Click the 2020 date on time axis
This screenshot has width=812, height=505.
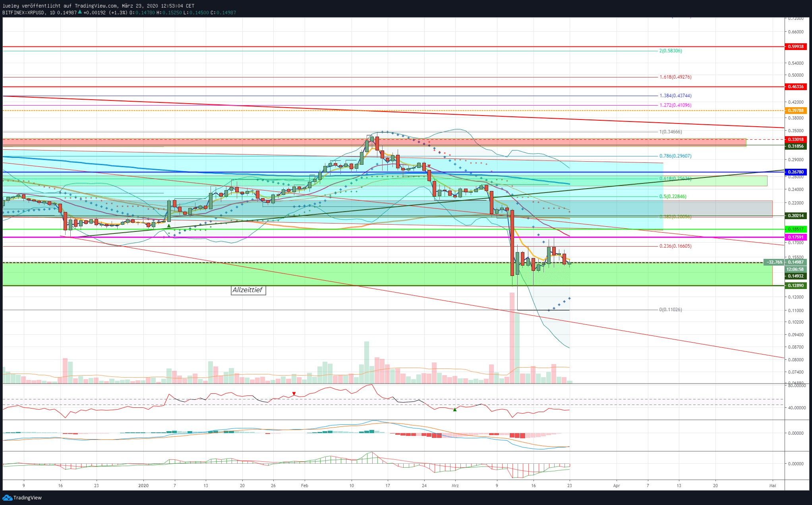[143, 486]
